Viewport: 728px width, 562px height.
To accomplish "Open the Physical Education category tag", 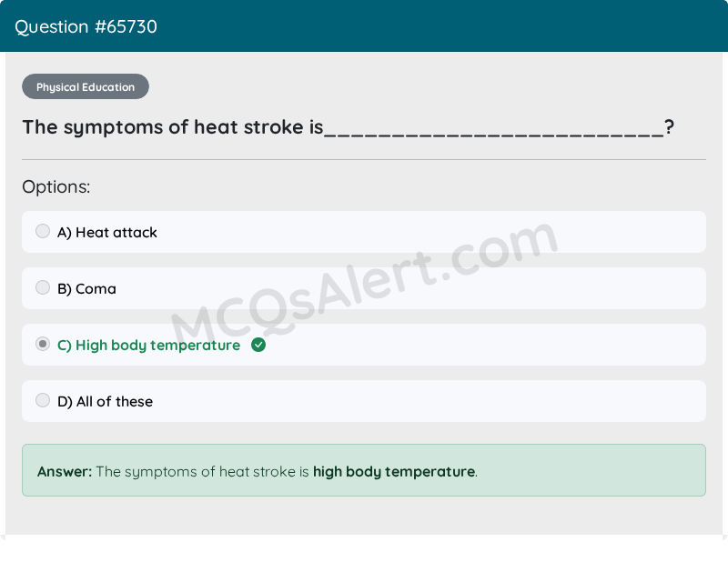I will 86,86.
